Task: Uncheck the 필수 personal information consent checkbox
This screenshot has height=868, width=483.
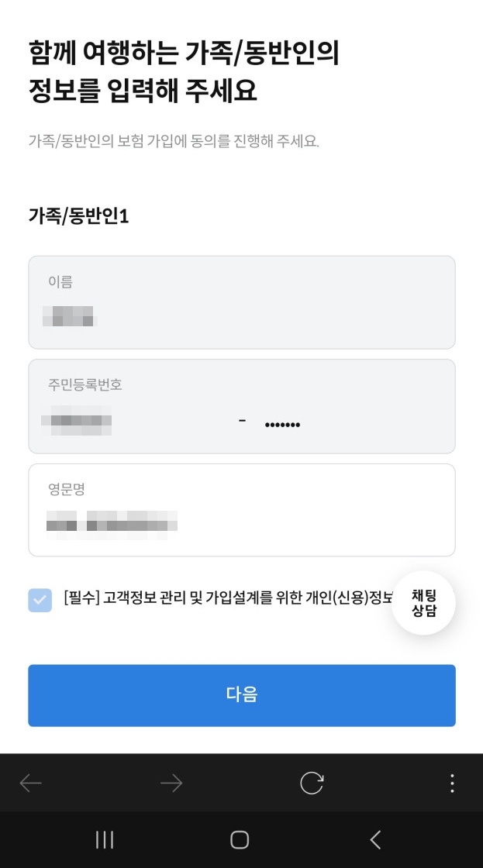Action: point(40,601)
